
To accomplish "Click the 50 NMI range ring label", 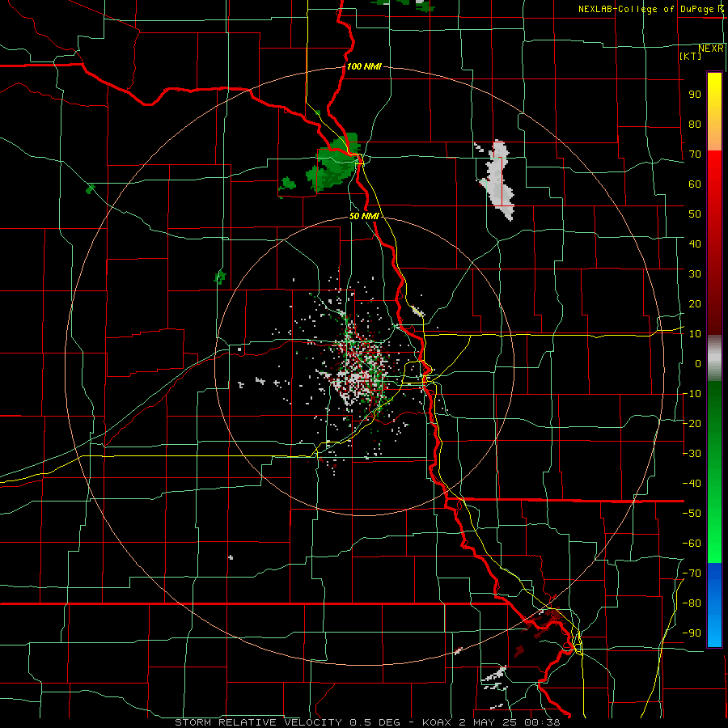I will [364, 216].
